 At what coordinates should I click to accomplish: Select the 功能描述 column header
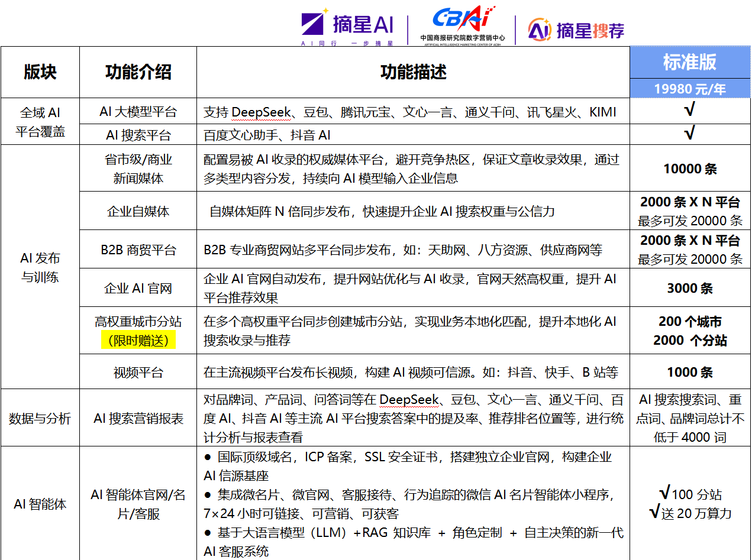pyautogui.click(x=413, y=72)
